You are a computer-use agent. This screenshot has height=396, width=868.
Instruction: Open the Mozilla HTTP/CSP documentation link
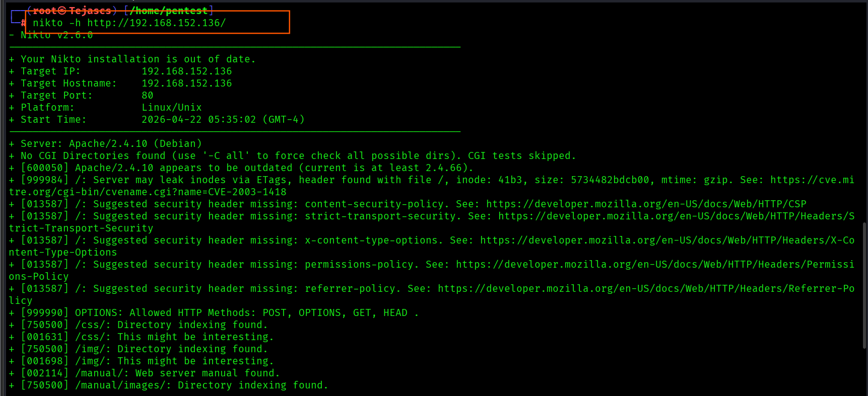(646, 204)
